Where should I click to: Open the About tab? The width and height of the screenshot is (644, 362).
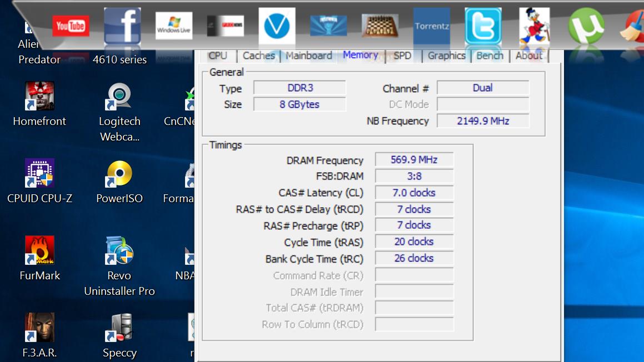(x=529, y=56)
